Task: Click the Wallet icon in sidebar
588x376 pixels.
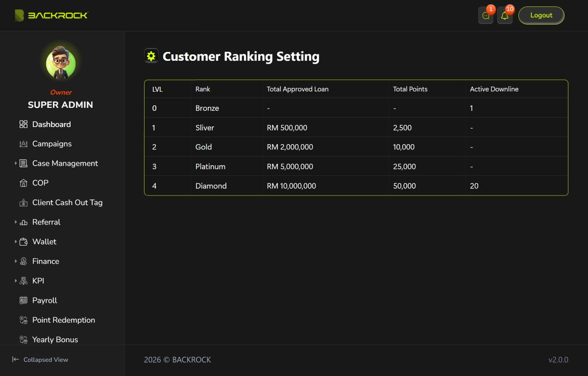Action: pyautogui.click(x=24, y=242)
